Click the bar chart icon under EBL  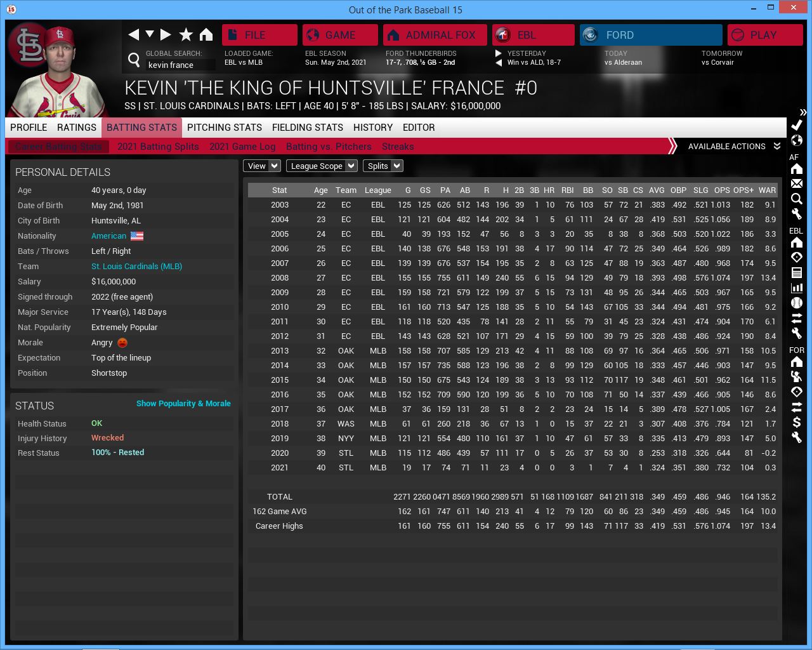(797, 288)
